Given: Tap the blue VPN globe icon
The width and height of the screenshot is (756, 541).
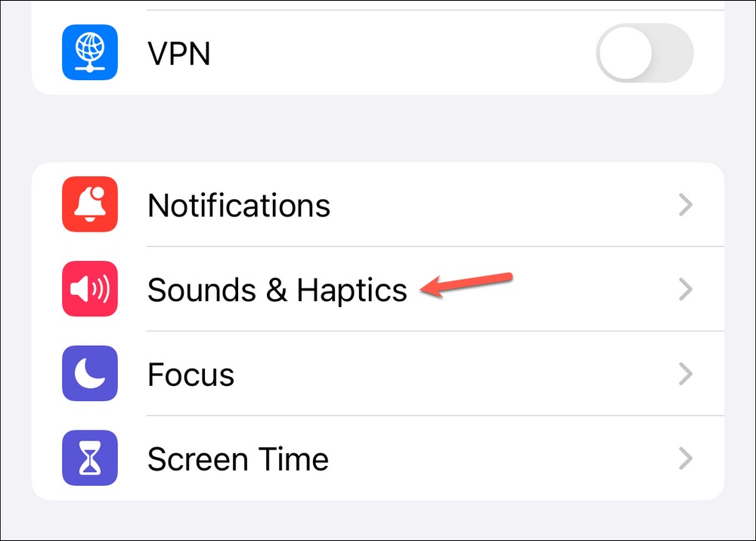Looking at the screenshot, I should [90, 52].
